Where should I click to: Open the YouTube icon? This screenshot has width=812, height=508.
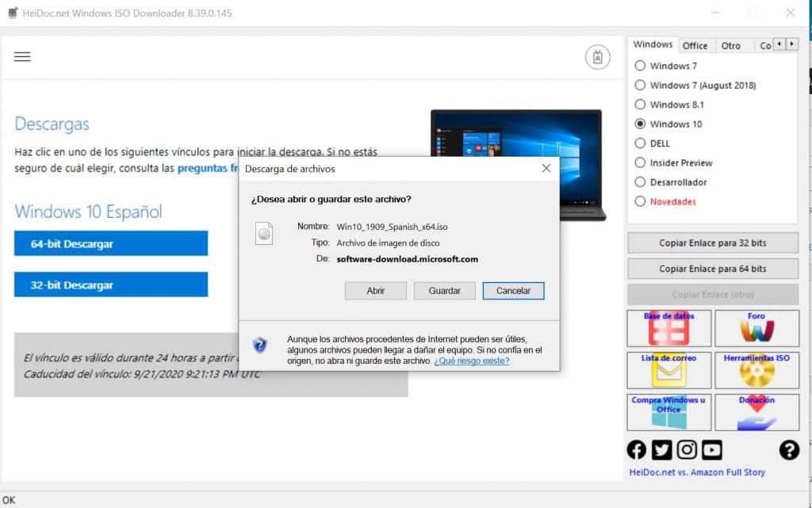point(712,450)
